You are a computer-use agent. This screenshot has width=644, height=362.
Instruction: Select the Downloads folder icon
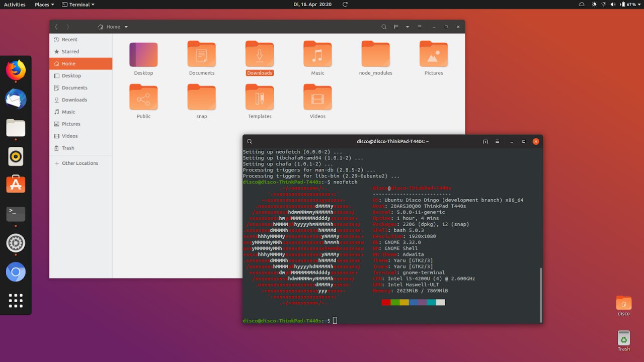(x=260, y=54)
